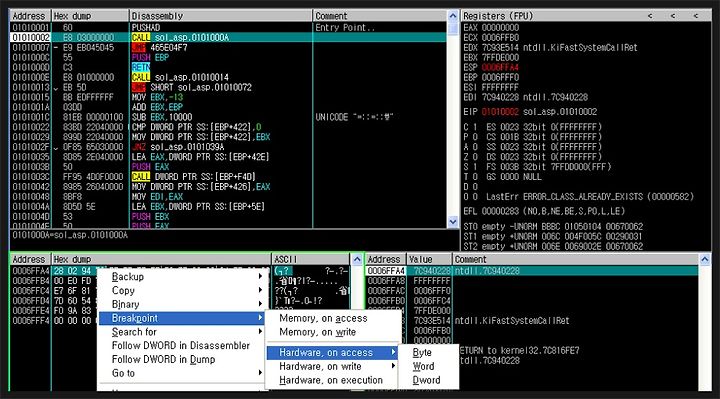This screenshot has height=399, width=720.
Task: Click the EAX register value 00000000
Action: click(500, 28)
